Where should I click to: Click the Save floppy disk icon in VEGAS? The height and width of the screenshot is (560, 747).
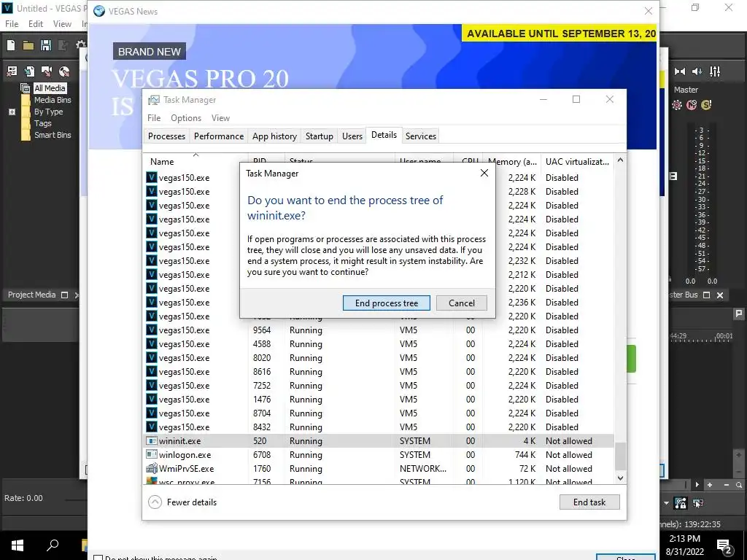point(46,45)
